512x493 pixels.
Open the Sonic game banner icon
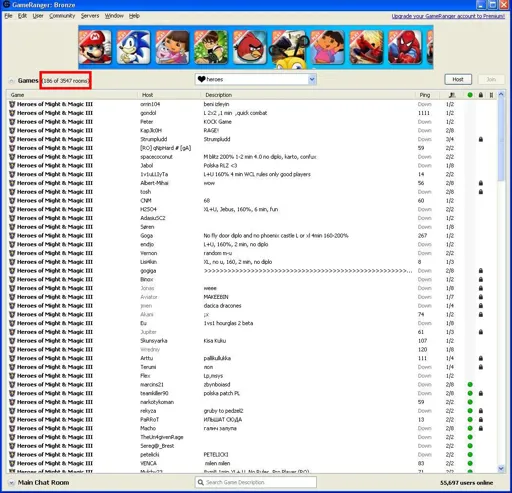point(133,47)
